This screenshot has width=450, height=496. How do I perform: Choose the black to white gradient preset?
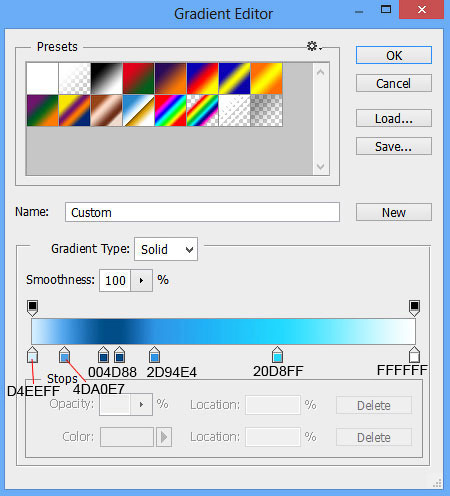107,78
